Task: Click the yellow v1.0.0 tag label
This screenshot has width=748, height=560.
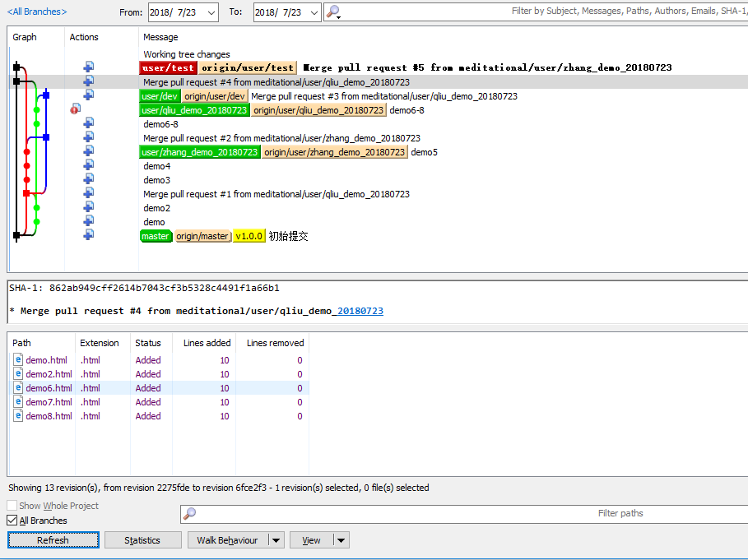Action: coord(249,236)
